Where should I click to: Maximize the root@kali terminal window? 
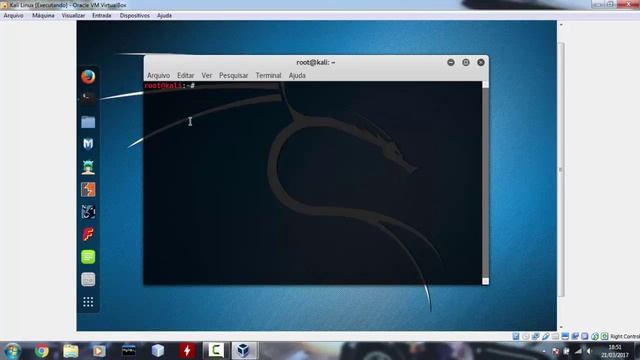466,62
